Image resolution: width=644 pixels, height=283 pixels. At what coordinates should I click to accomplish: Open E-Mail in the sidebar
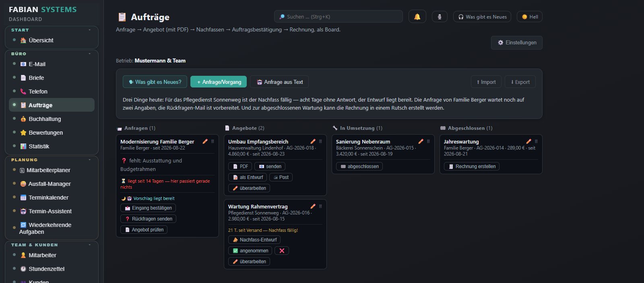(x=52, y=64)
